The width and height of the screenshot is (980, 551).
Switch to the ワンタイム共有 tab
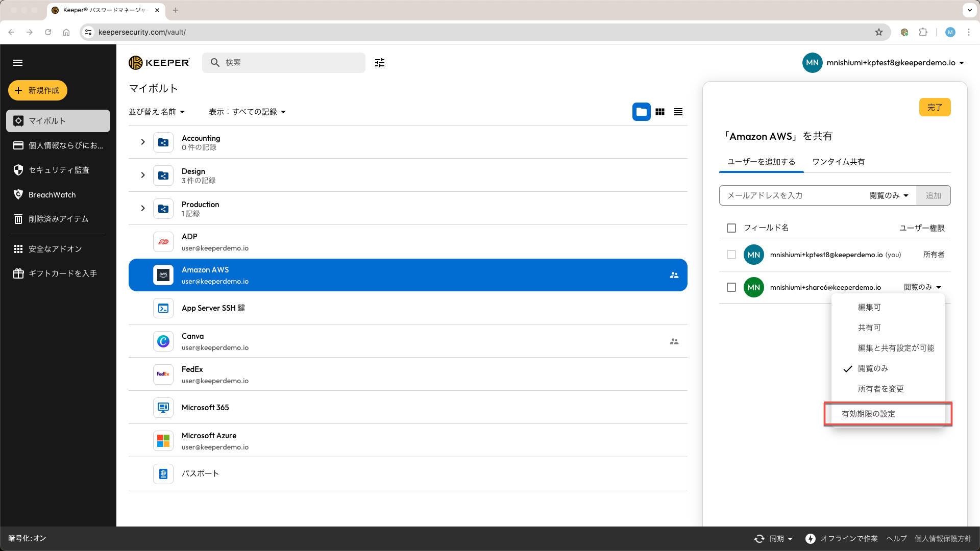click(838, 162)
